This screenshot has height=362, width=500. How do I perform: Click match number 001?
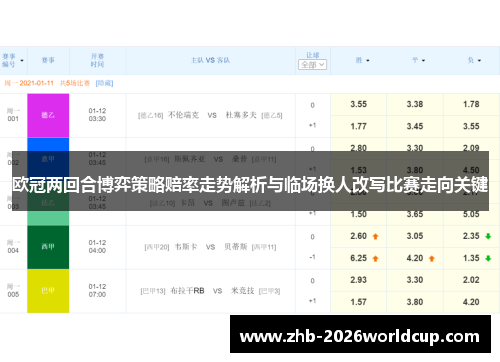(13, 119)
